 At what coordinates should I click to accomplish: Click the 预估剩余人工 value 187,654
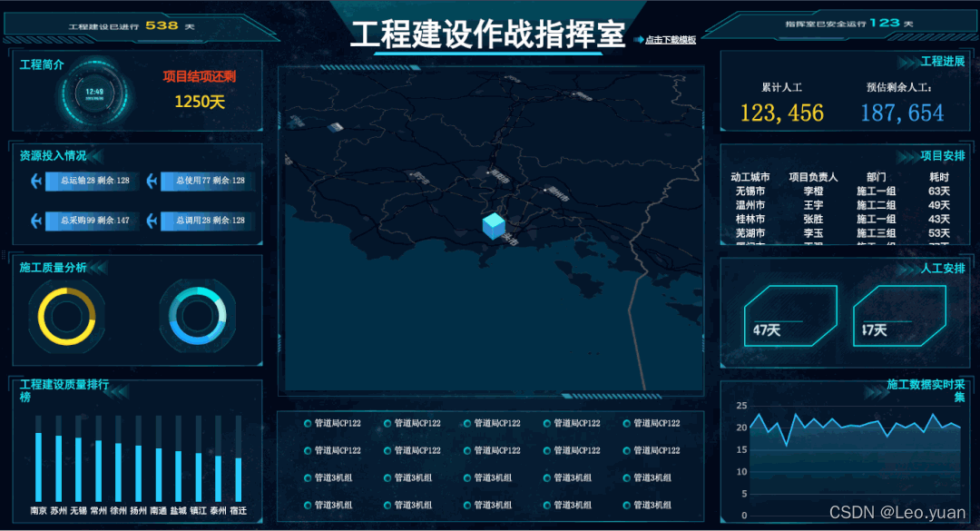[x=902, y=113]
